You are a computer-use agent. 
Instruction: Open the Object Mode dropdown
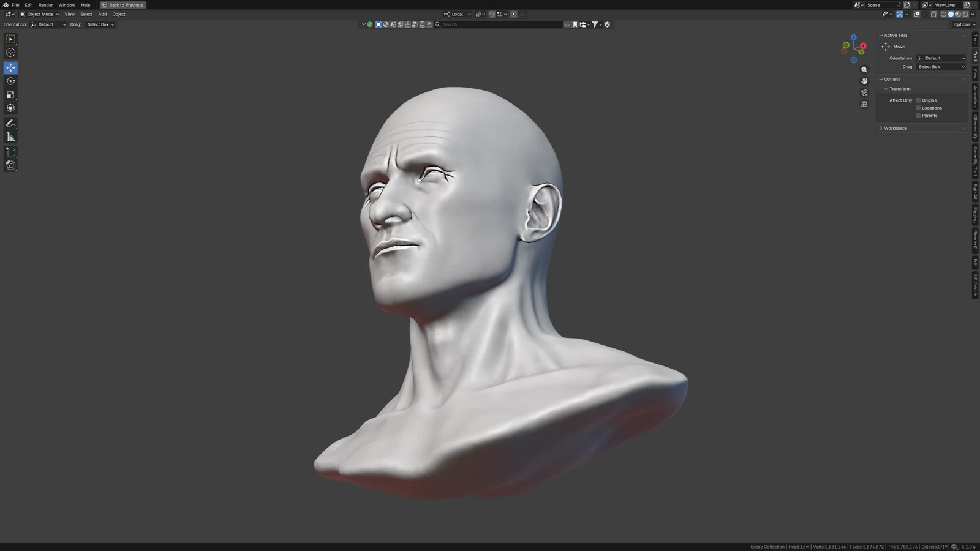point(39,14)
